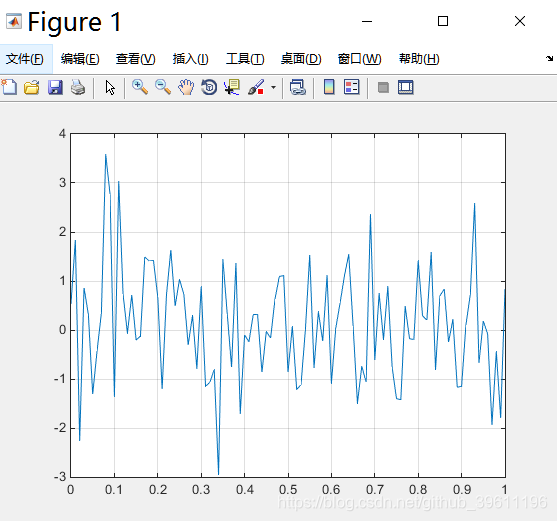Close the Figure 1 window
557x521 pixels.
520,21
